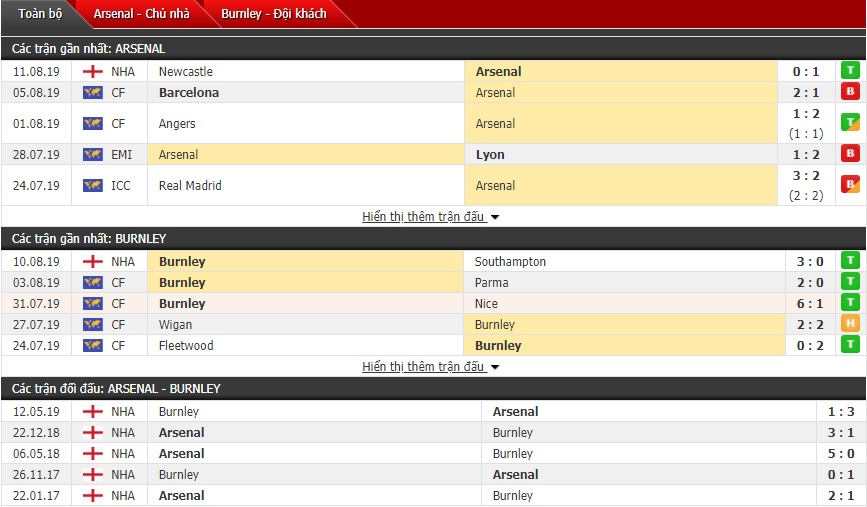Click green T result badge for Newcastle match
The height and width of the screenshot is (507, 867).
[x=850, y=70]
